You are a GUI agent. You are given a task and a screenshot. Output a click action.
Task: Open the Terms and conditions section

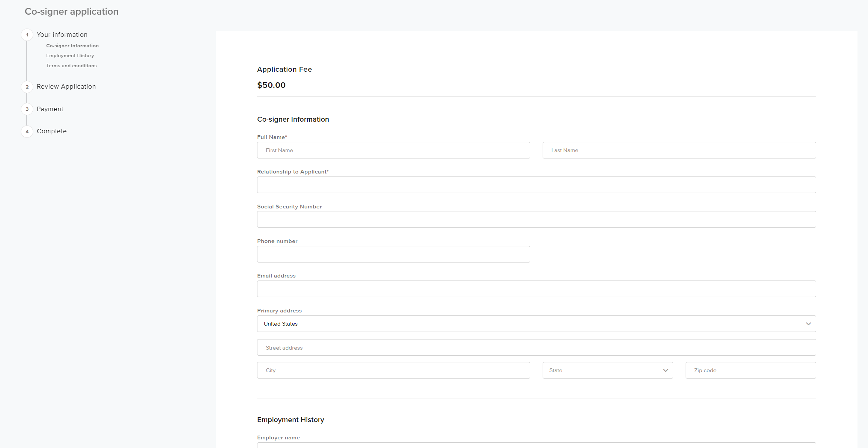71,65
